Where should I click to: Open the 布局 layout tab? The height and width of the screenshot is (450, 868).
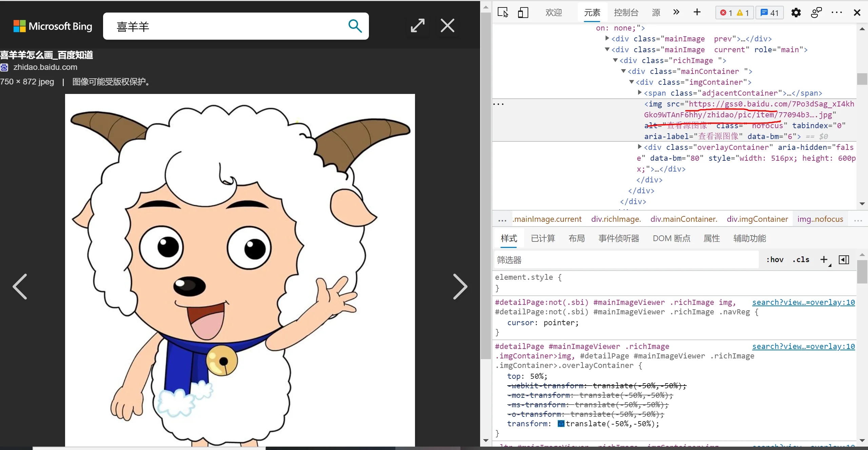(577, 238)
